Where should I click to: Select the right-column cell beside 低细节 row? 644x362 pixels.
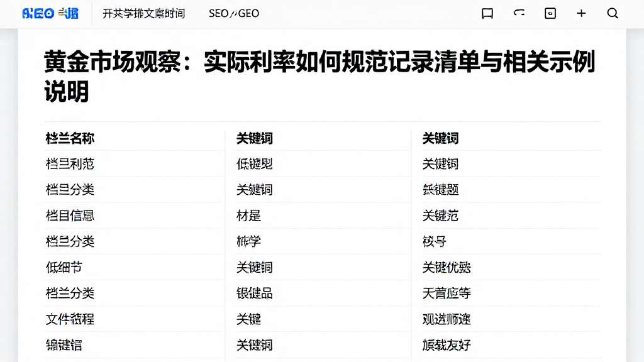point(447,267)
